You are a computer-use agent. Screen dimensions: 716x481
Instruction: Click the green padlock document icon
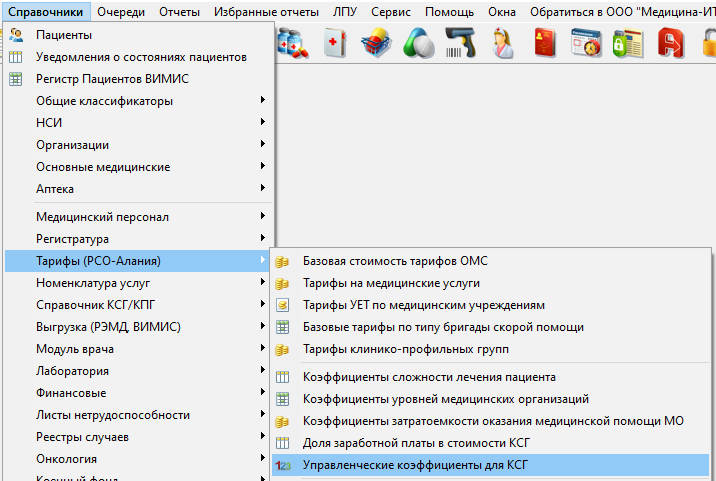[x=628, y=43]
